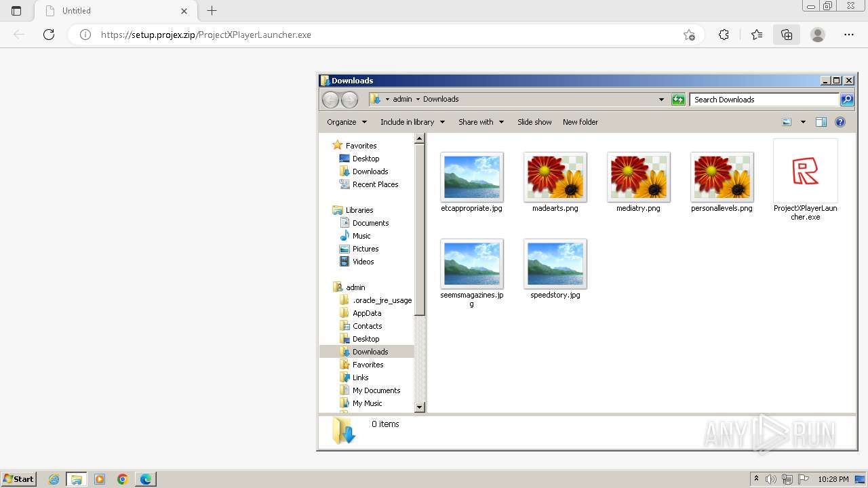Change view with the views icon
The height and width of the screenshot is (488, 868).
coord(787,122)
